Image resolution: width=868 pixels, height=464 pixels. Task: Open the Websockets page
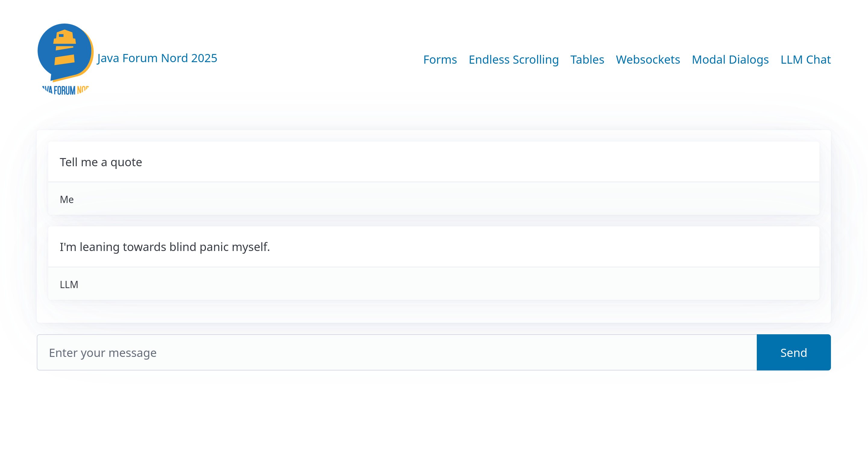(x=648, y=59)
